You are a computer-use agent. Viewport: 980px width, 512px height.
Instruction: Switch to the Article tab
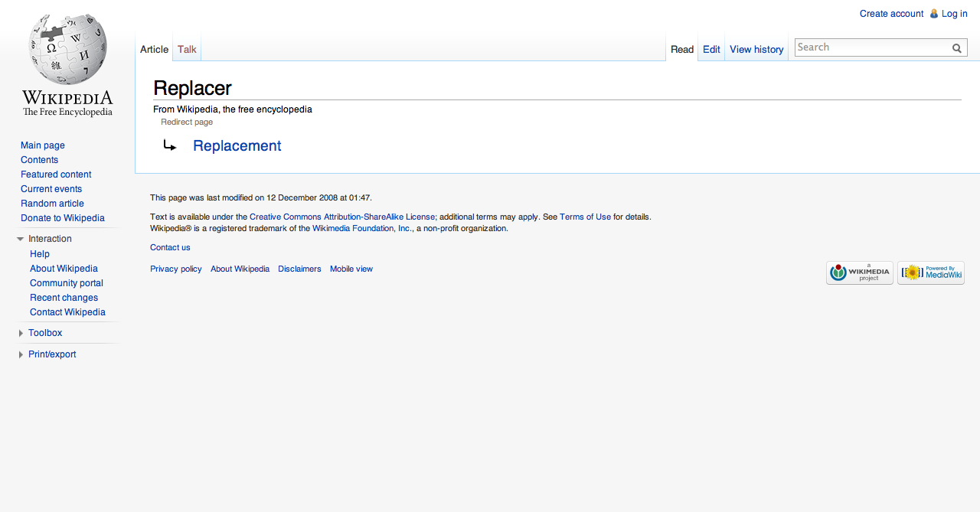coord(154,49)
